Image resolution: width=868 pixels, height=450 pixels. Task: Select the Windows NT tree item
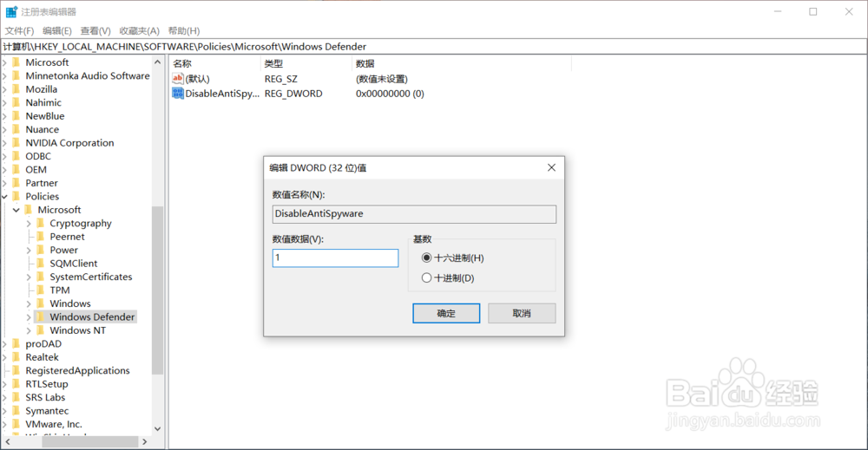77,330
